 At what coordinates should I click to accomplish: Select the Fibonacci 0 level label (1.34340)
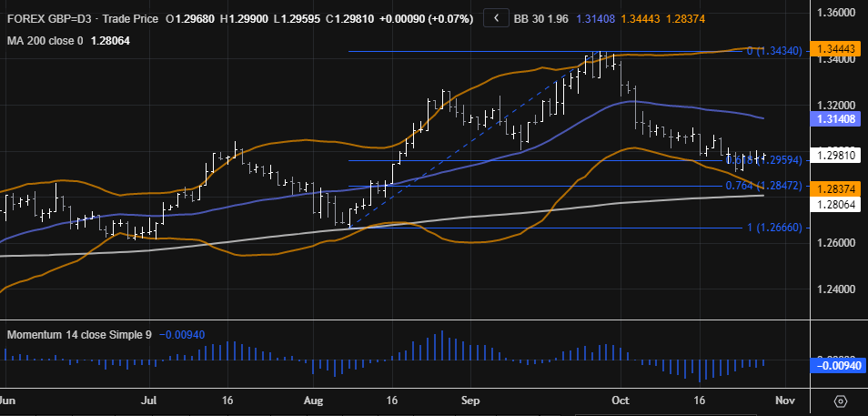[x=773, y=52]
